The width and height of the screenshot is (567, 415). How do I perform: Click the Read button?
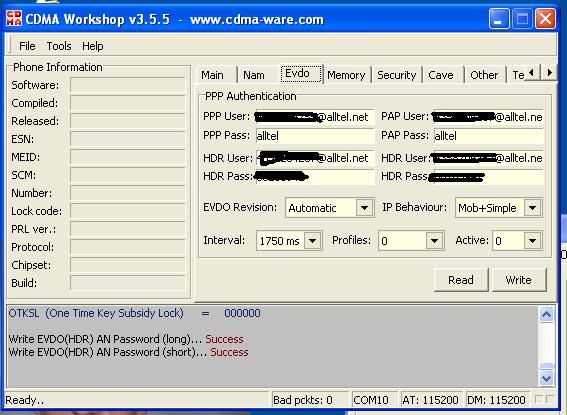coord(461,280)
